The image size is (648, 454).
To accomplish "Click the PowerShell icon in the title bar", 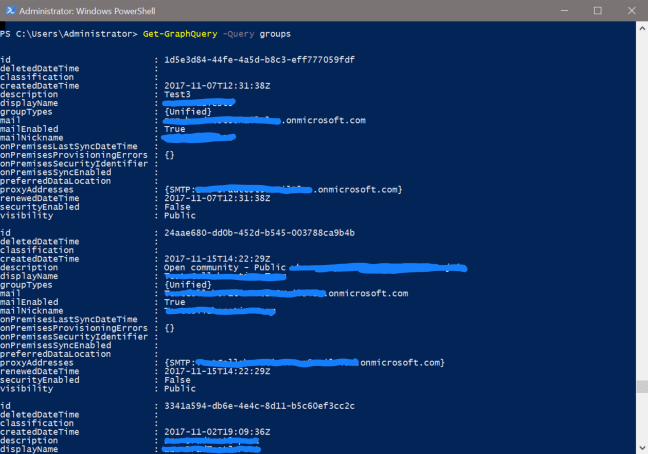I will pyautogui.click(x=9, y=10).
